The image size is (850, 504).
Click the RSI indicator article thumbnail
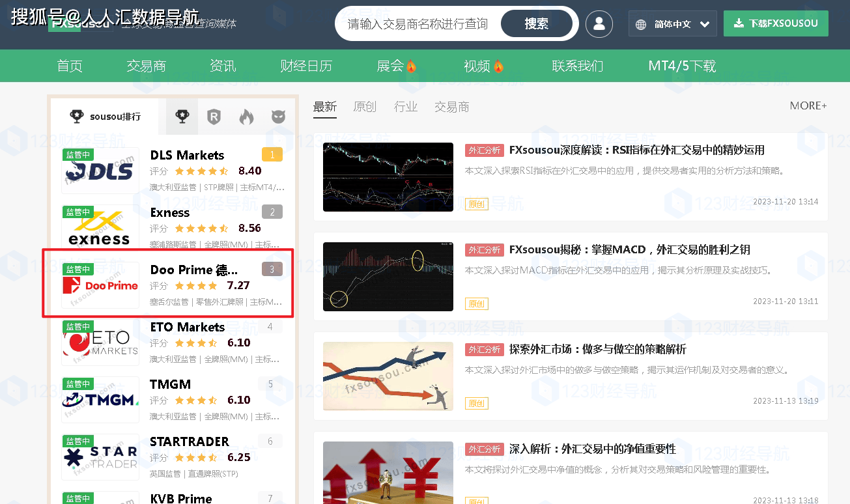(388, 177)
